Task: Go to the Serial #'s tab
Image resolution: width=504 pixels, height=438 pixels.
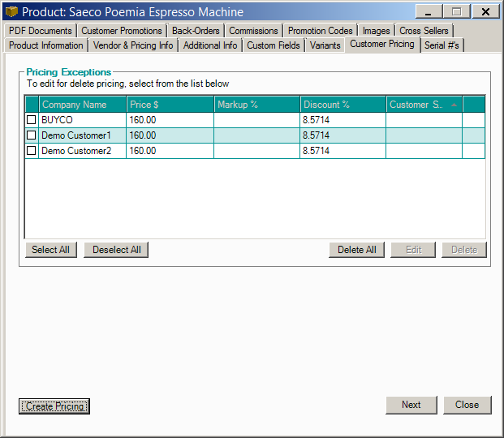Action: pyautogui.click(x=442, y=45)
